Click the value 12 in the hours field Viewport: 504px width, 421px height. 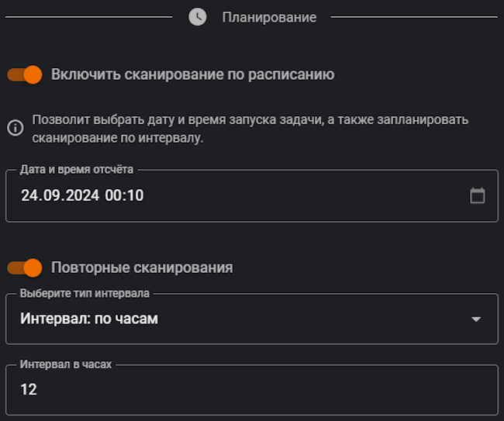29,389
